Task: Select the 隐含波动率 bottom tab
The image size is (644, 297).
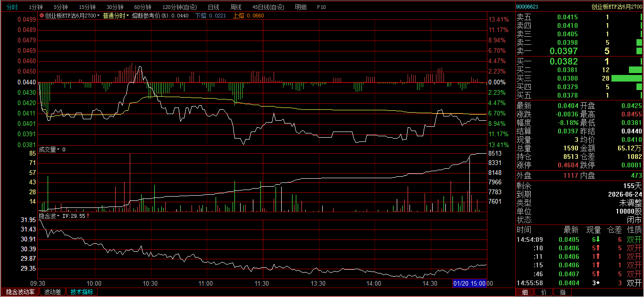Action: point(20,292)
